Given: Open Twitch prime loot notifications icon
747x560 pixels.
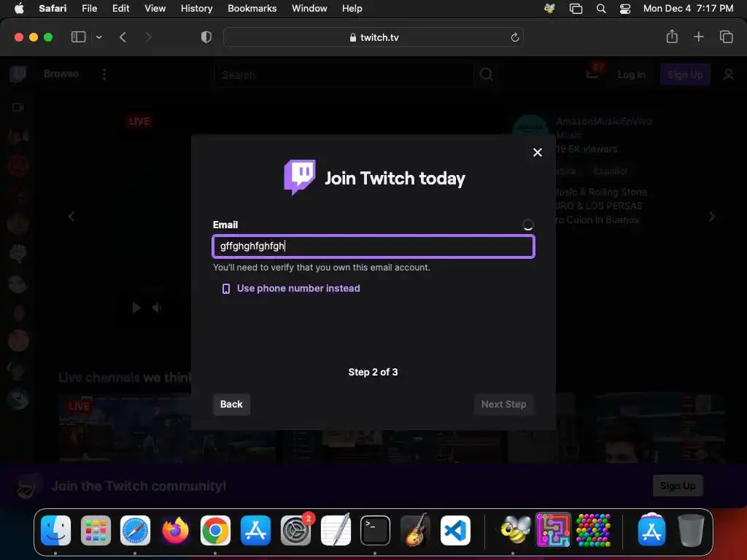Looking at the screenshot, I should pos(592,73).
